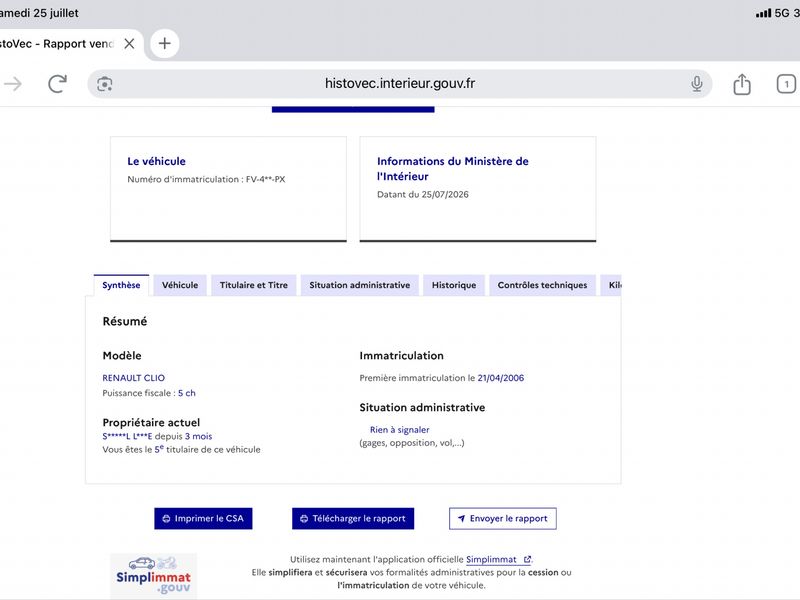This screenshot has width=800, height=600.
Task: Select the histovec.interieur.gouv.fr address field
Action: click(x=400, y=84)
